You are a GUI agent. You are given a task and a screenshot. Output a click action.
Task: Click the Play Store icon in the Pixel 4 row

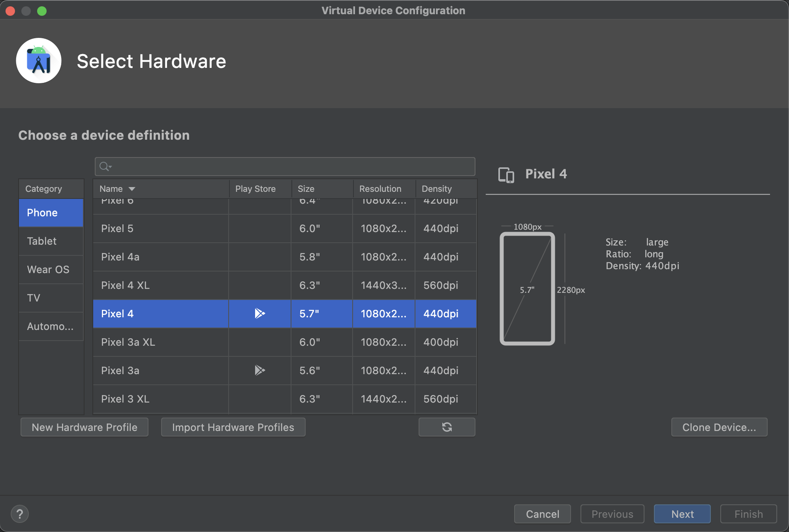[259, 313]
